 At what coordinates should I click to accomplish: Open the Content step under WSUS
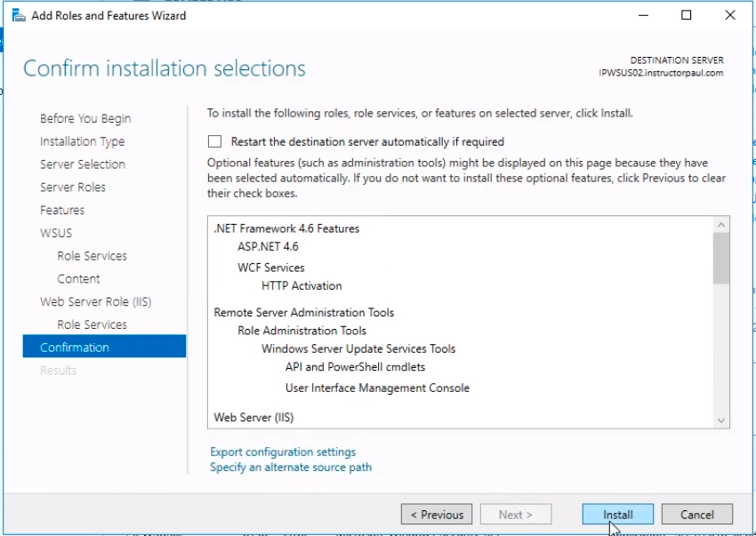78,278
